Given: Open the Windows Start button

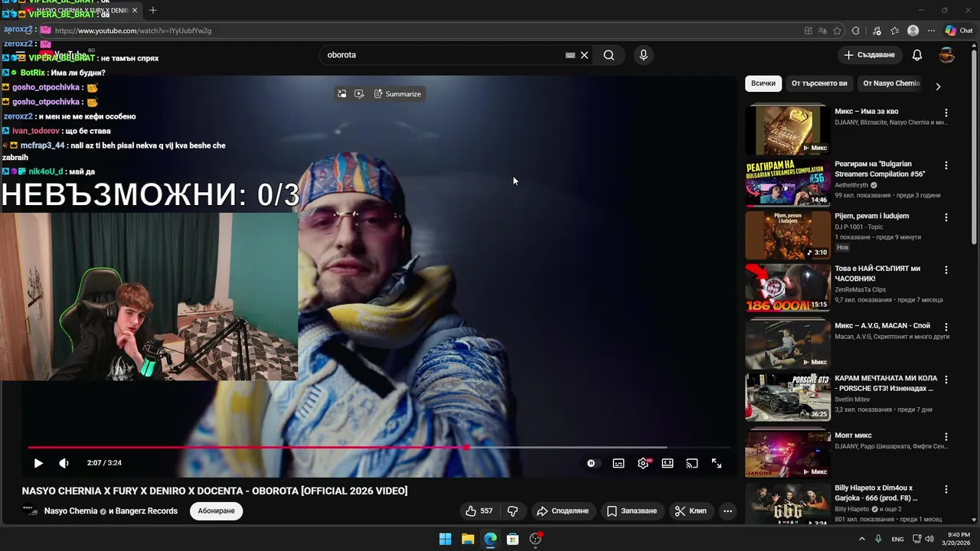Looking at the screenshot, I should tap(445, 539).
